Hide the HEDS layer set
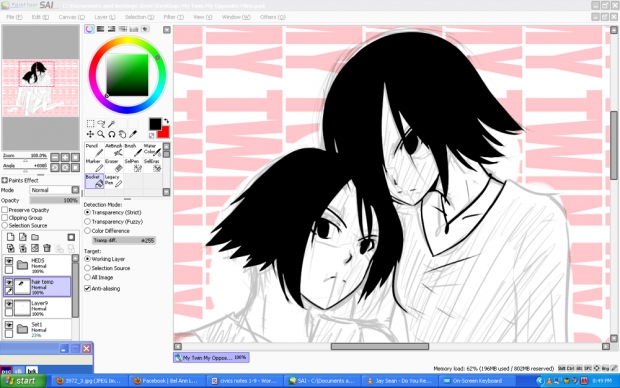620x388 pixels. 9,261
